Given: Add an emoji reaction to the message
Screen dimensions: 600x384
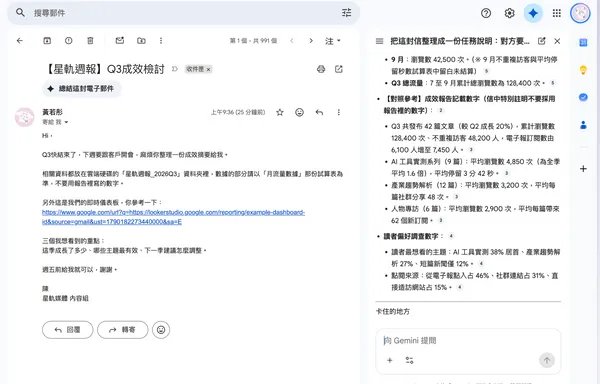Looking at the screenshot, I should pyautogui.click(x=300, y=112).
